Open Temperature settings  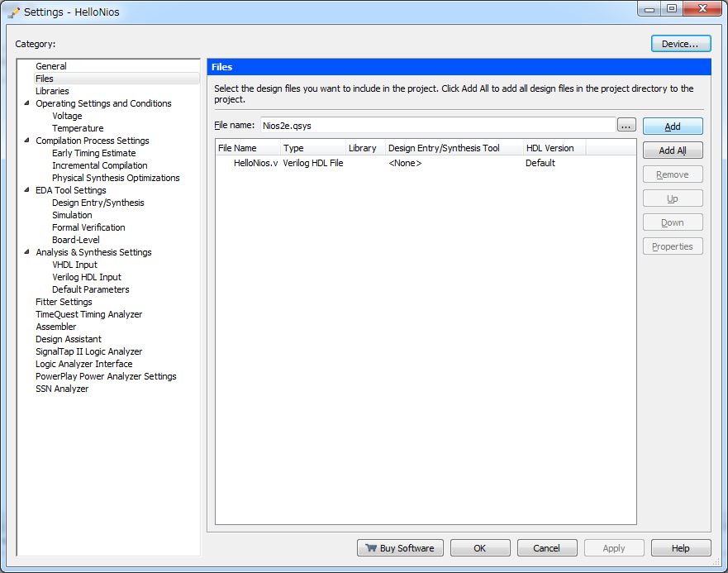tap(78, 128)
